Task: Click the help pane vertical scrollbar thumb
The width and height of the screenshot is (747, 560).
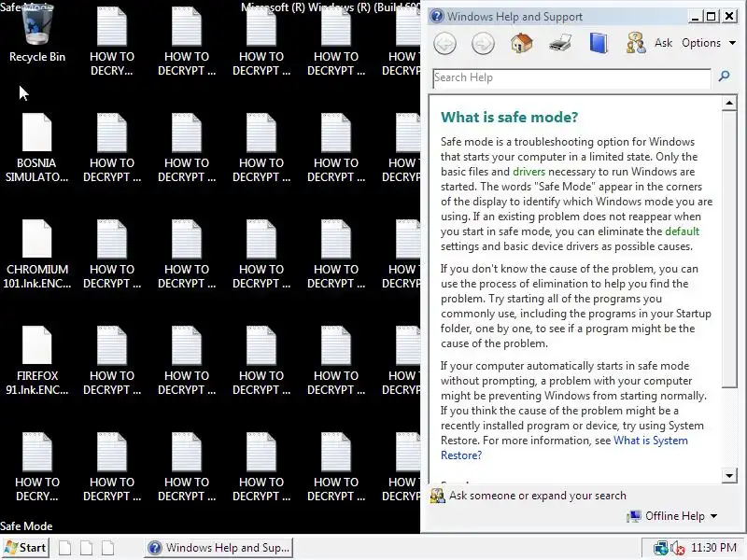Action: click(x=729, y=249)
